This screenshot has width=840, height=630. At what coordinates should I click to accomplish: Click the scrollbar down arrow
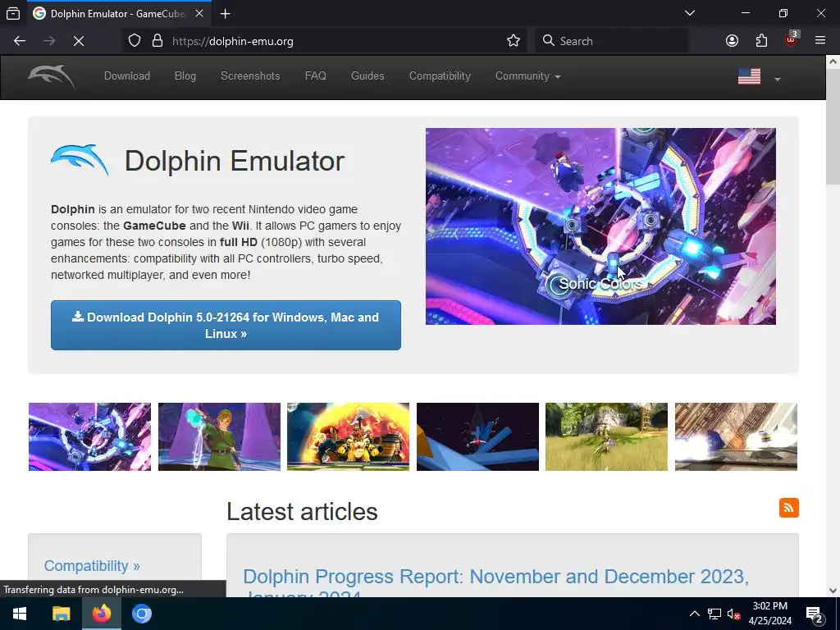click(833, 591)
